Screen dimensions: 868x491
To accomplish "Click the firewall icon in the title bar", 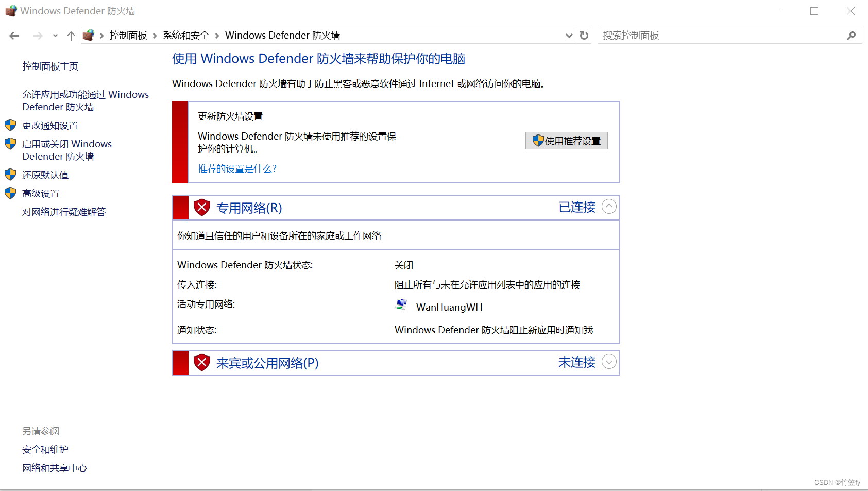I will tap(11, 11).
